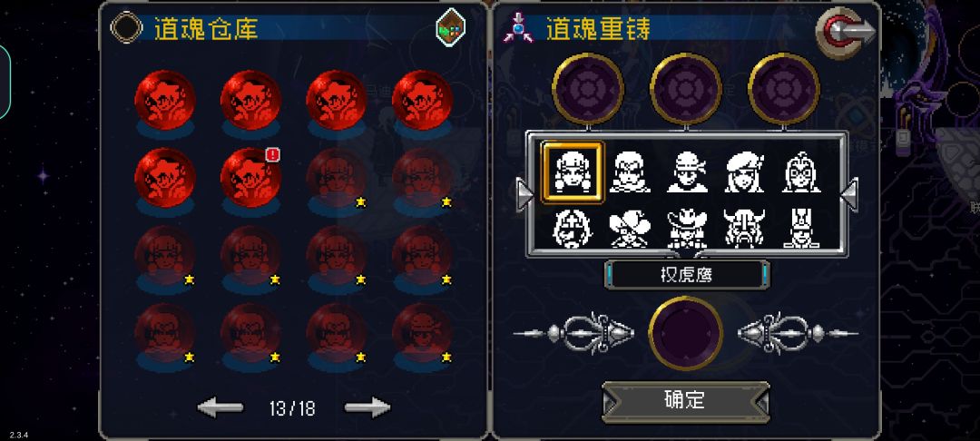The image size is (980, 441).
Task: Select the soul orb with red exclamation badge
Action: click(x=250, y=178)
